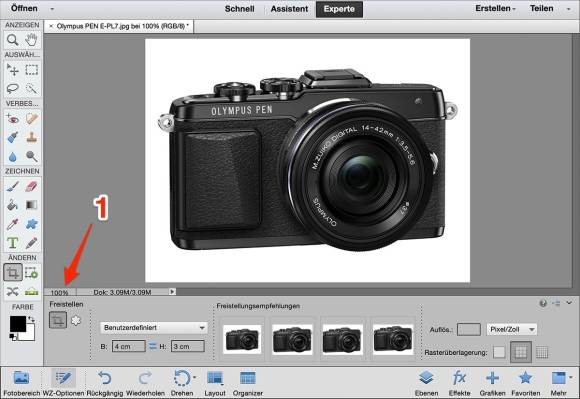Open the Benutzerdefiniert aspect ratio dropdown

(154, 328)
